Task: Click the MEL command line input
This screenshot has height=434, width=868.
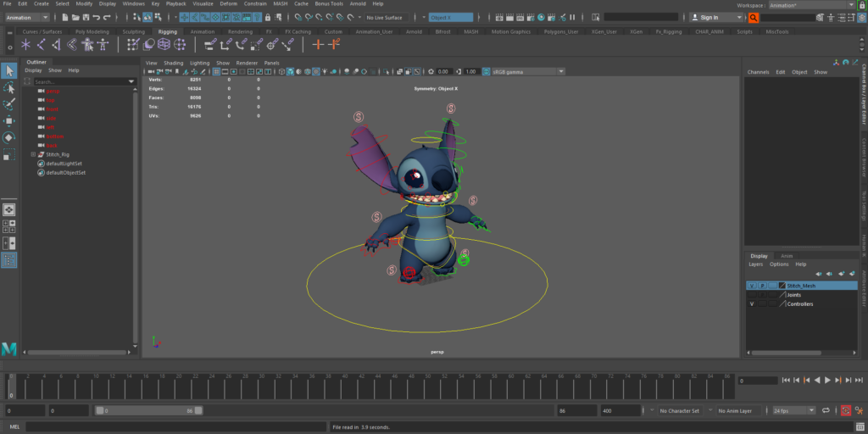Action: [175, 427]
